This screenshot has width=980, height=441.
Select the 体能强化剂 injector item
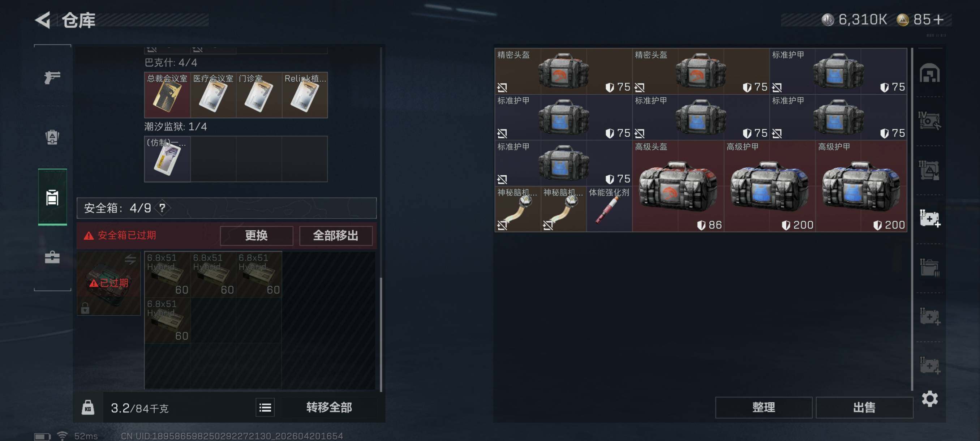point(609,209)
